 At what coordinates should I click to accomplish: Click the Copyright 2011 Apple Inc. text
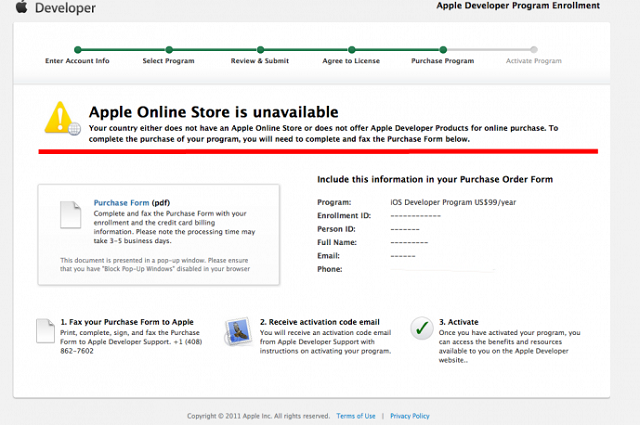[x=258, y=416]
